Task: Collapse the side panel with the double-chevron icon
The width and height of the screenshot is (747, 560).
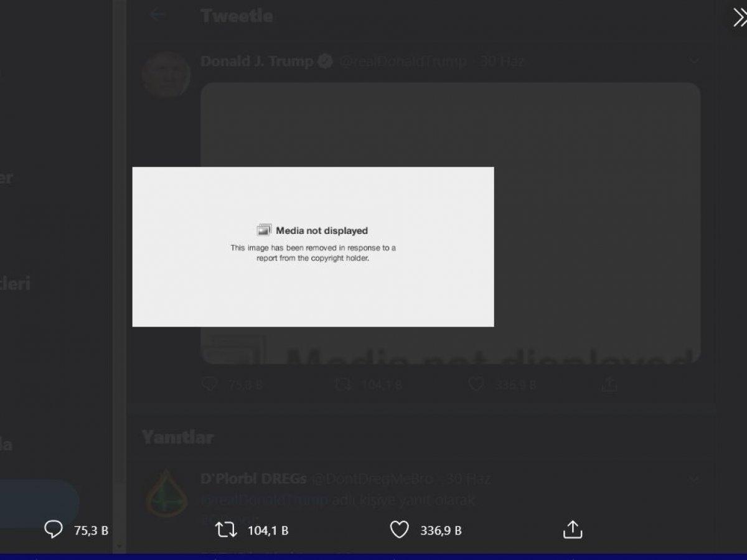Action: click(x=738, y=17)
